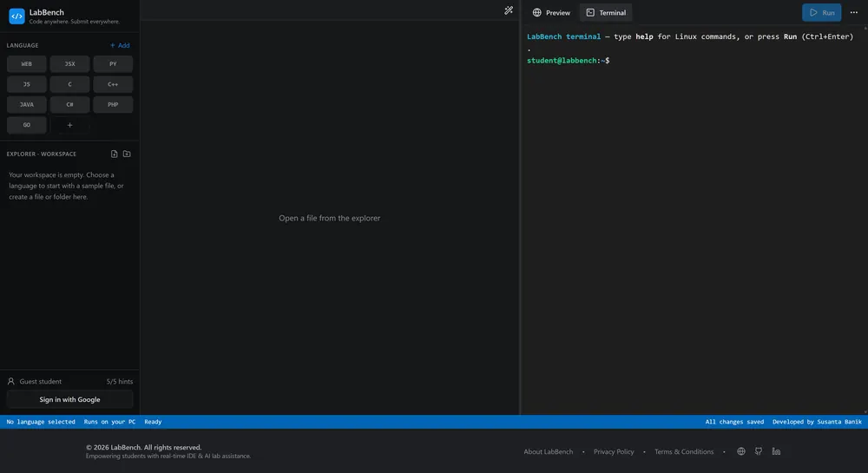Click the 'Runs on your PC' status entry

pos(109,422)
